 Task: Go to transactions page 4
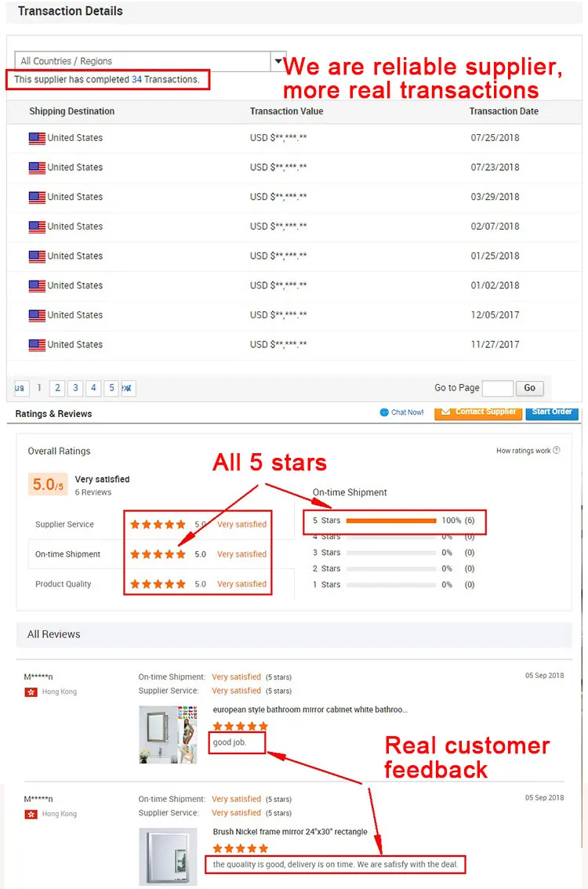pos(93,388)
